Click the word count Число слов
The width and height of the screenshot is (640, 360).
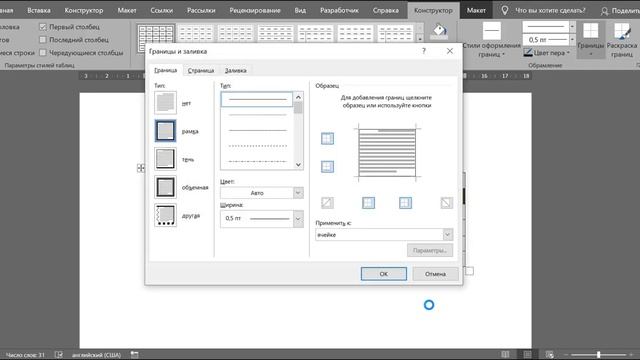click(x=25, y=355)
